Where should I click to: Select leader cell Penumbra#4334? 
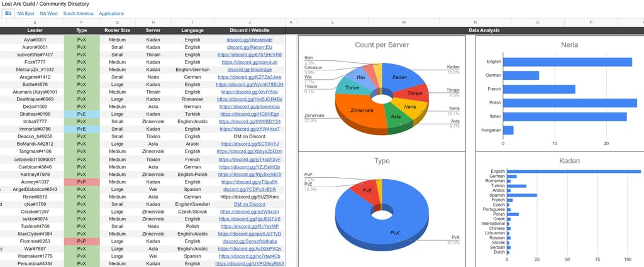[35, 264]
